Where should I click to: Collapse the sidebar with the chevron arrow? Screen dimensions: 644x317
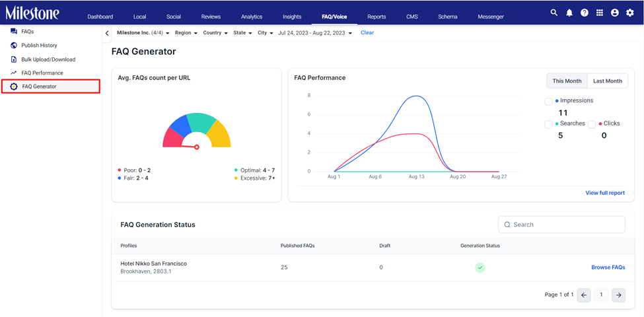(x=107, y=33)
